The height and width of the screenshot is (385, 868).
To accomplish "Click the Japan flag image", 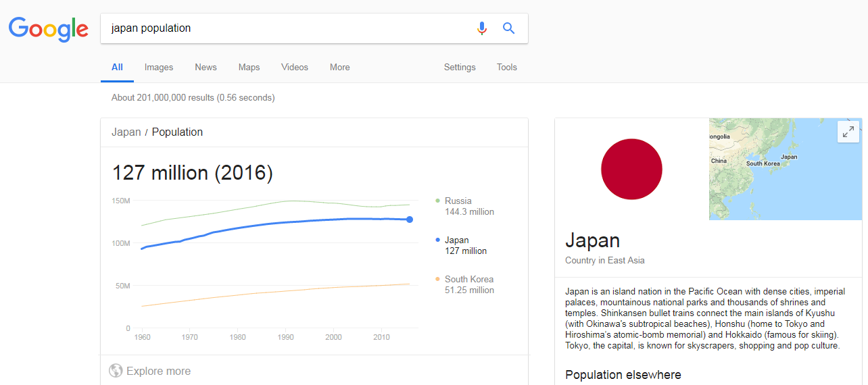I will (x=631, y=169).
